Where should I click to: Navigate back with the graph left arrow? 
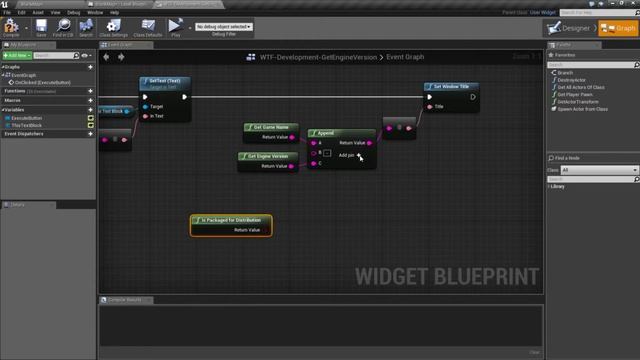point(106,57)
